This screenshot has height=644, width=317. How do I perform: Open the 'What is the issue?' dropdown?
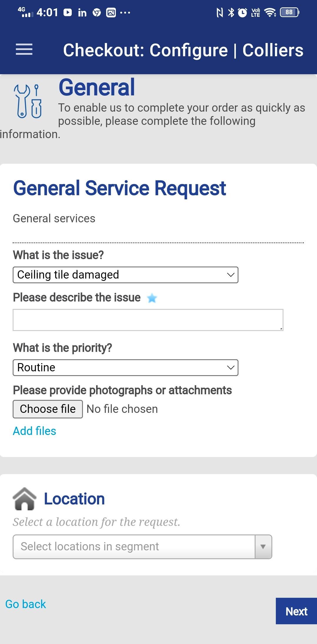click(126, 275)
